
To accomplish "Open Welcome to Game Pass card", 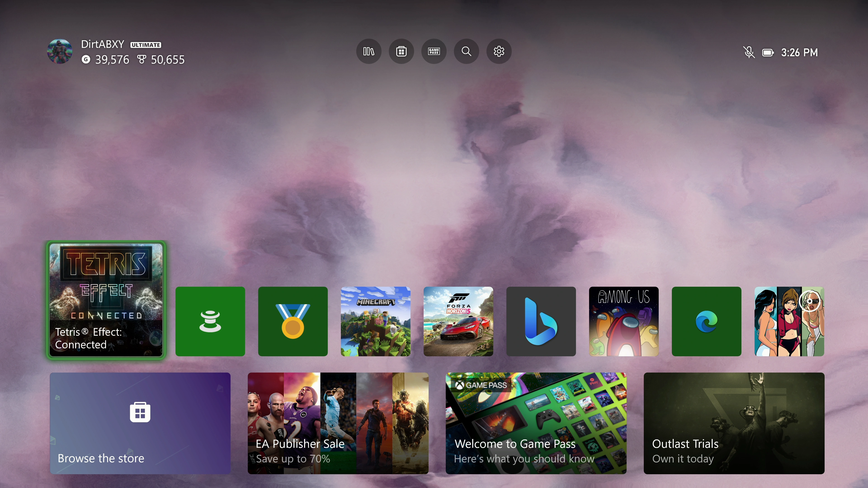I will pyautogui.click(x=536, y=423).
